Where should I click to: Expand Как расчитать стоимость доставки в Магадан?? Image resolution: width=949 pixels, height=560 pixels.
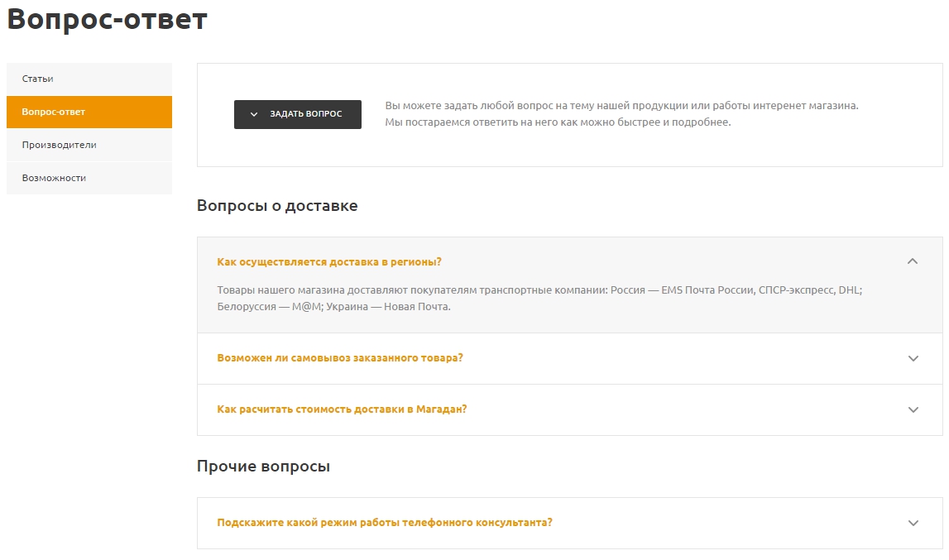click(x=342, y=409)
